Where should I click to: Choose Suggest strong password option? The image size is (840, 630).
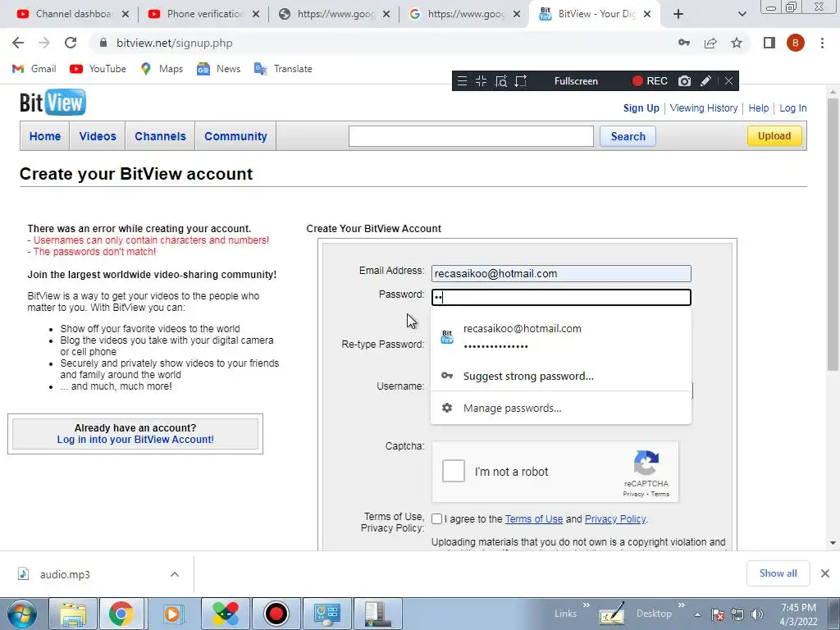[x=561, y=376]
